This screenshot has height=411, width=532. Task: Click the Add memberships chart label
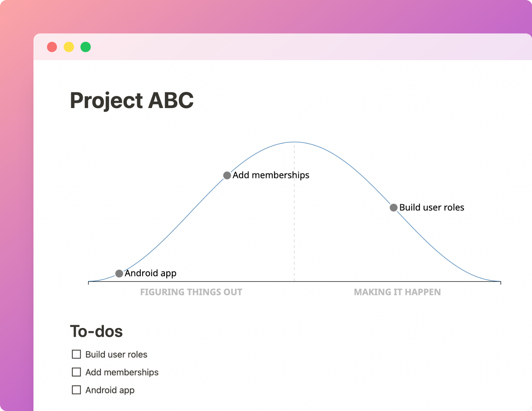click(271, 175)
